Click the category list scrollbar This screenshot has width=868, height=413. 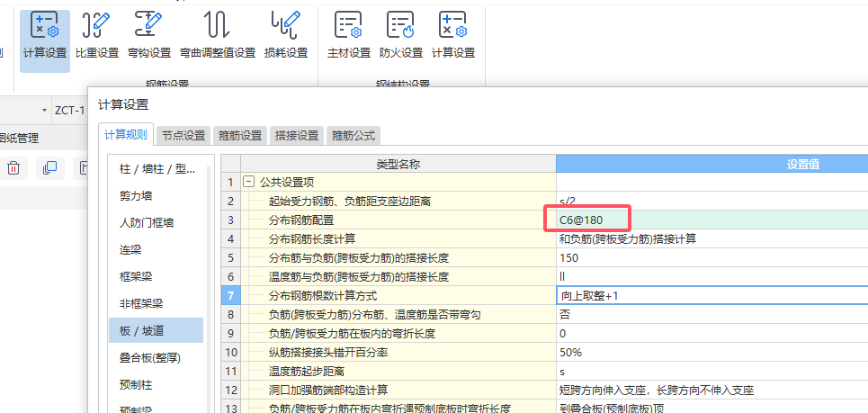coord(209,288)
